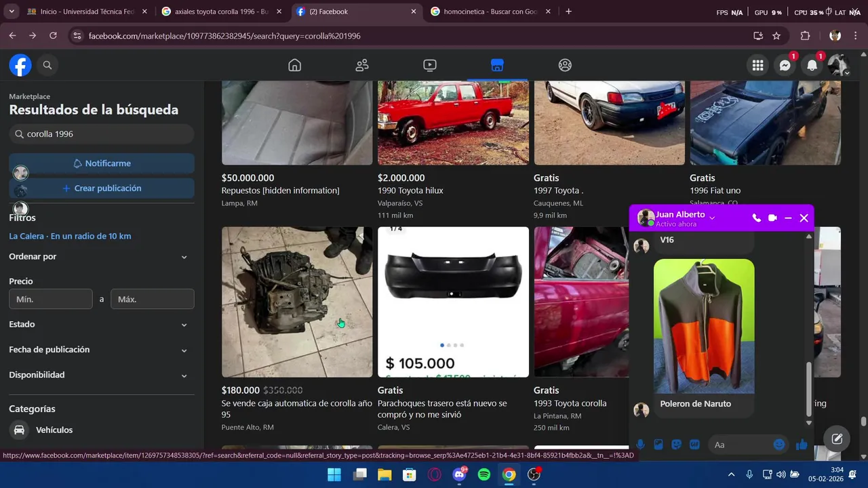868x488 pixels.
Task: Click the Mín. price field
Action: click(51, 299)
